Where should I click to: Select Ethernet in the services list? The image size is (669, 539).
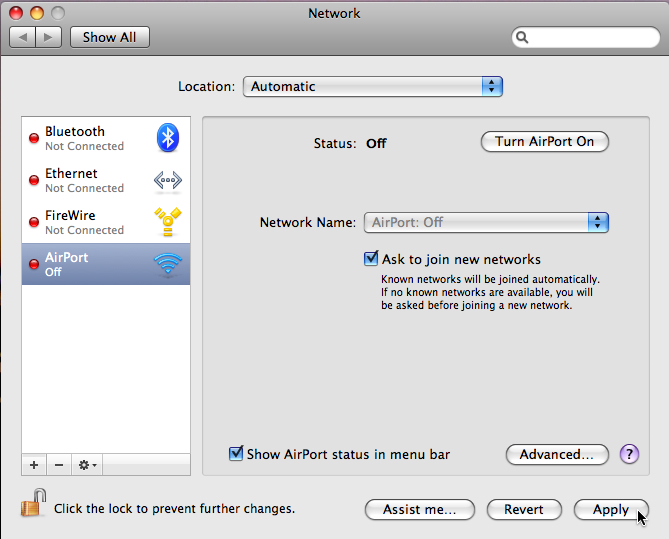(x=106, y=180)
